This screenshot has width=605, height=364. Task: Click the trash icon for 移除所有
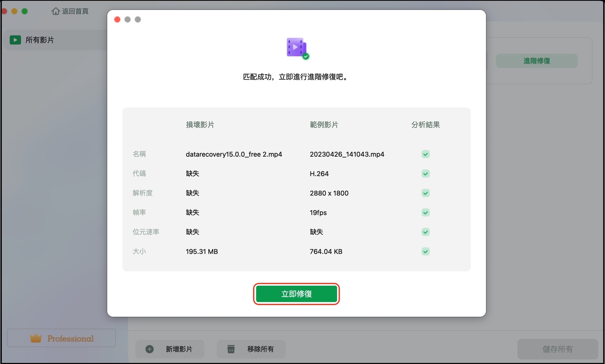[x=231, y=349]
